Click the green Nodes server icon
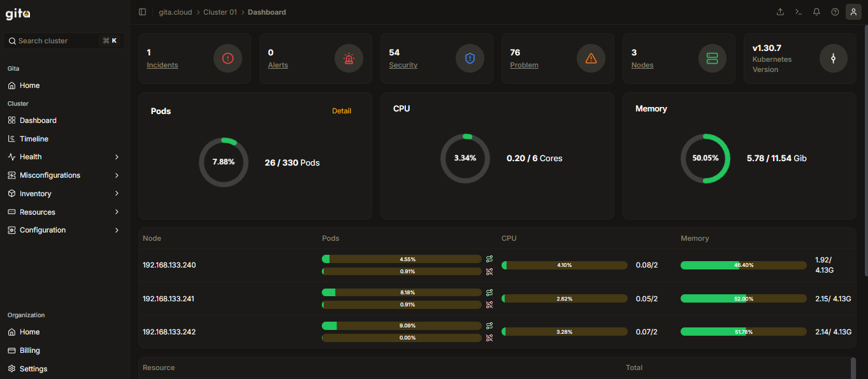Viewport: 868px width, 379px height. (712, 59)
